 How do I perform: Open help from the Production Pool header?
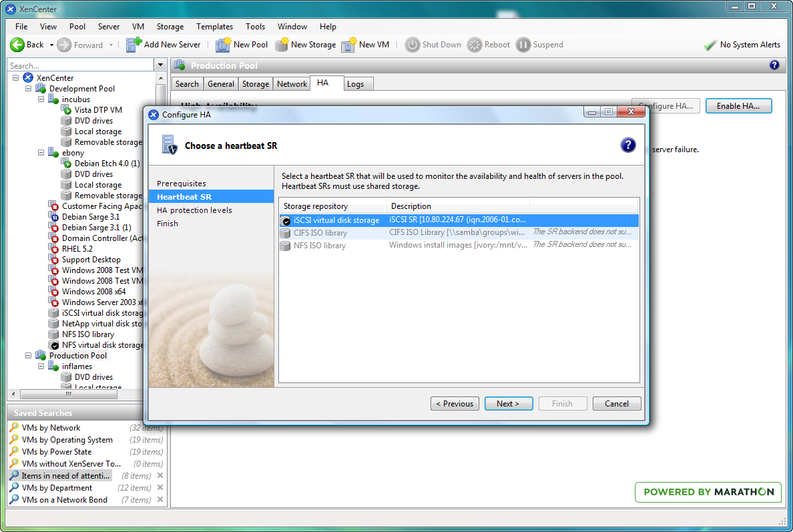[774, 65]
